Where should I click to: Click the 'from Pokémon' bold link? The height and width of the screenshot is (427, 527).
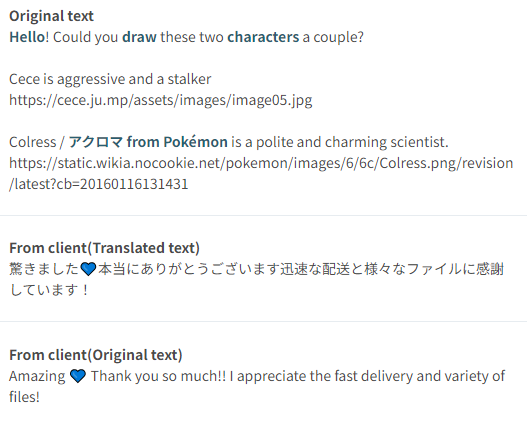[177, 142]
